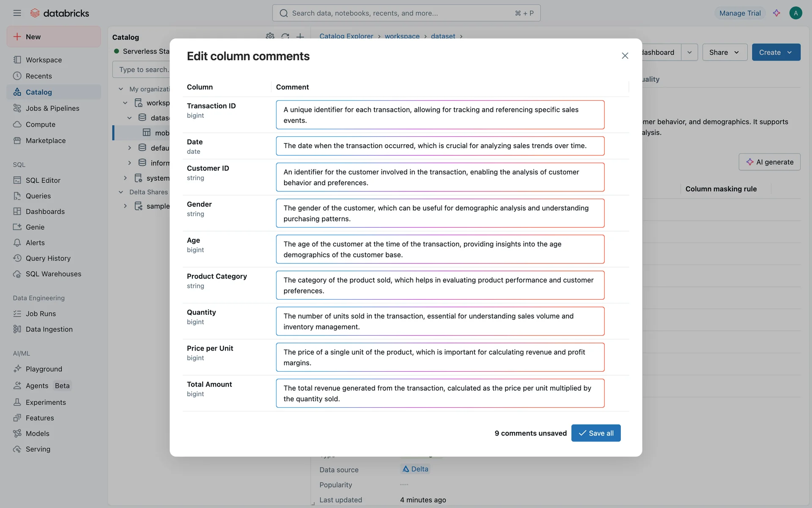Click the hamburger menu icon
The width and height of the screenshot is (812, 508).
pyautogui.click(x=17, y=13)
